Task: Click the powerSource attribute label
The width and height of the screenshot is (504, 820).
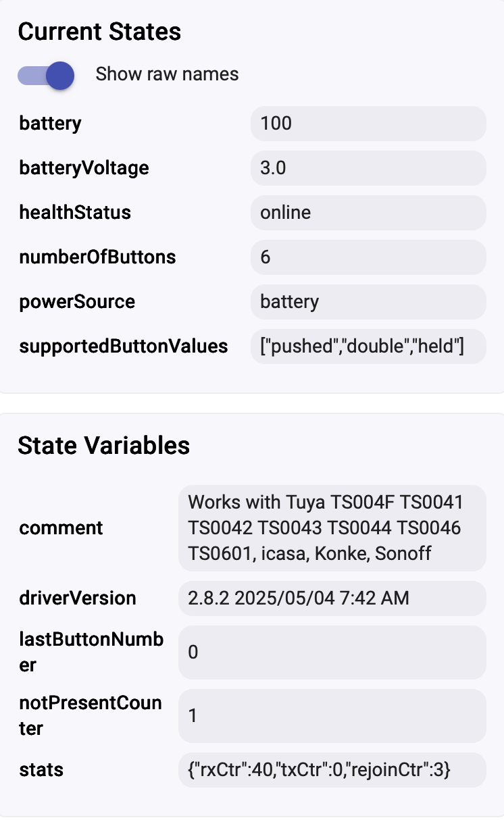Action: [77, 302]
